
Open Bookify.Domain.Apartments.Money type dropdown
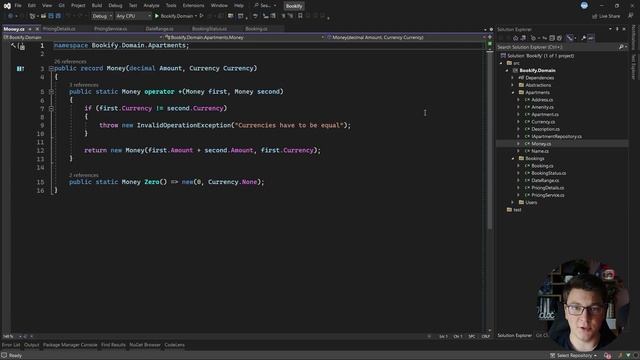(x=245, y=37)
